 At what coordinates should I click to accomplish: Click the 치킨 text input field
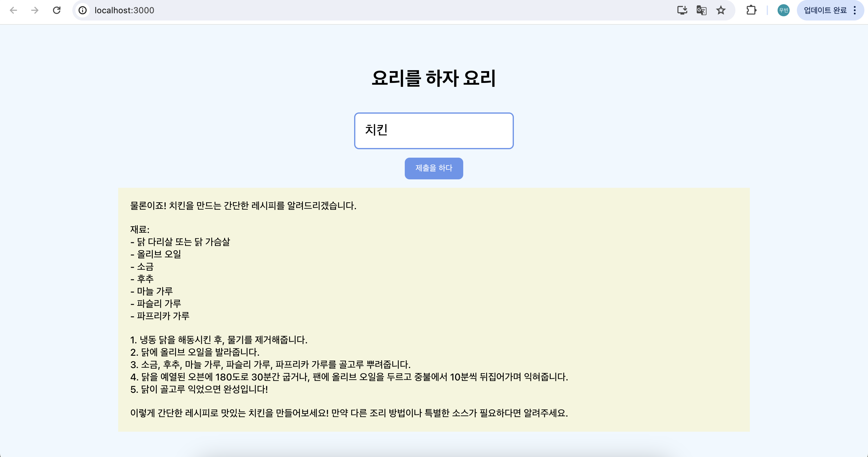(x=434, y=131)
